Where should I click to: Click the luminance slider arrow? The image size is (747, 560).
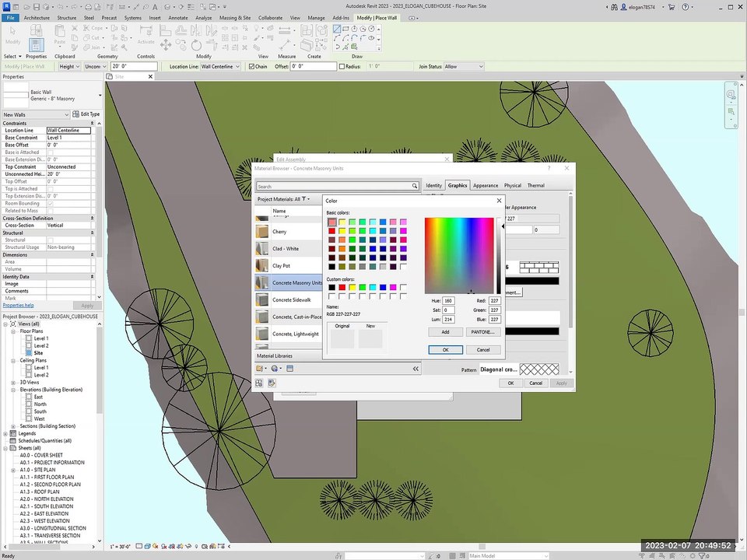tap(503, 226)
